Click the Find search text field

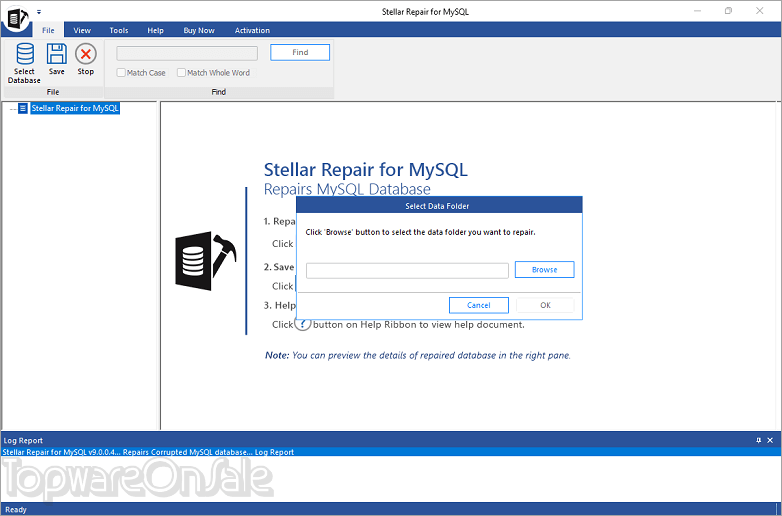pos(187,53)
